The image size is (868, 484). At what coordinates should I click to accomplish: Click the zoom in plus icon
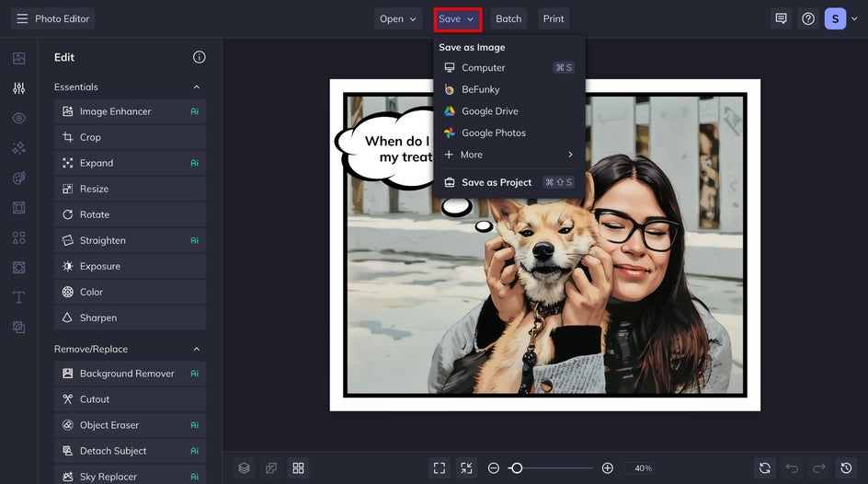pyautogui.click(x=607, y=468)
